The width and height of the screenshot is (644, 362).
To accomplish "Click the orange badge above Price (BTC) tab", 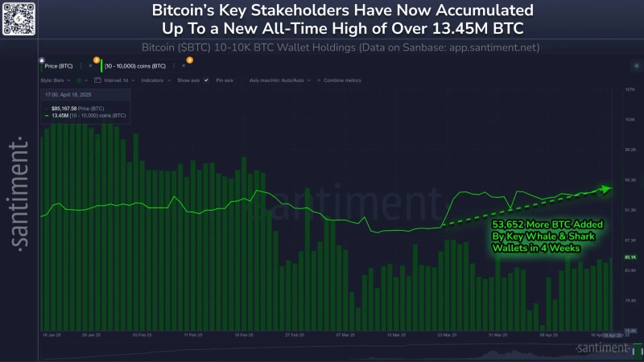I will click(96, 60).
